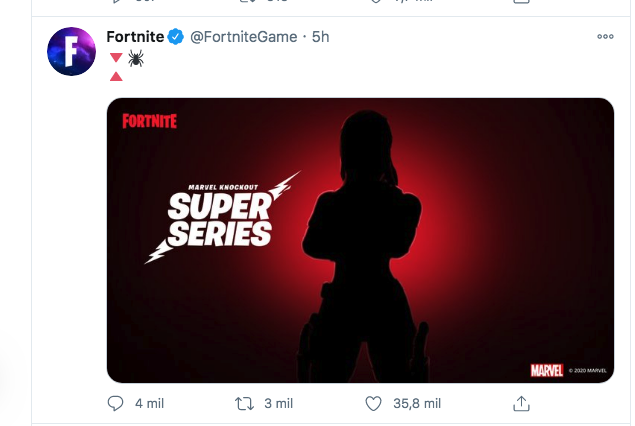635x426 pixels.
Task: Click the spider emoji in the tweet
Action: click(x=136, y=60)
